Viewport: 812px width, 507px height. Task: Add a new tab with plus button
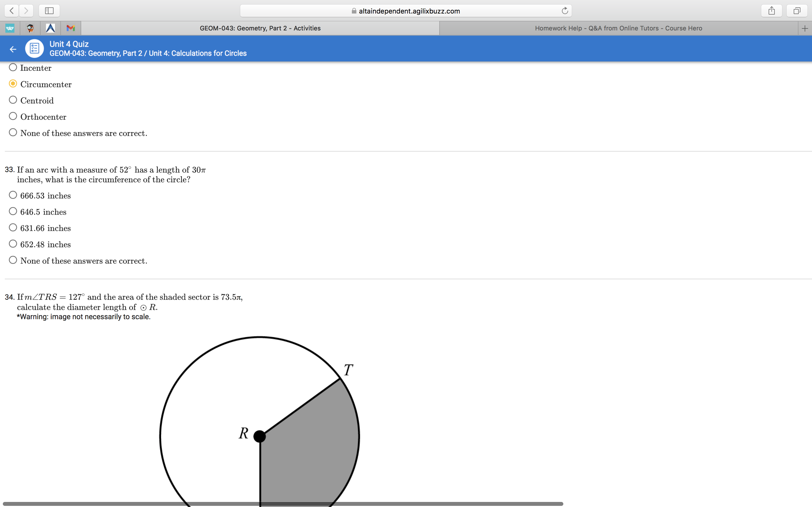[x=805, y=28]
